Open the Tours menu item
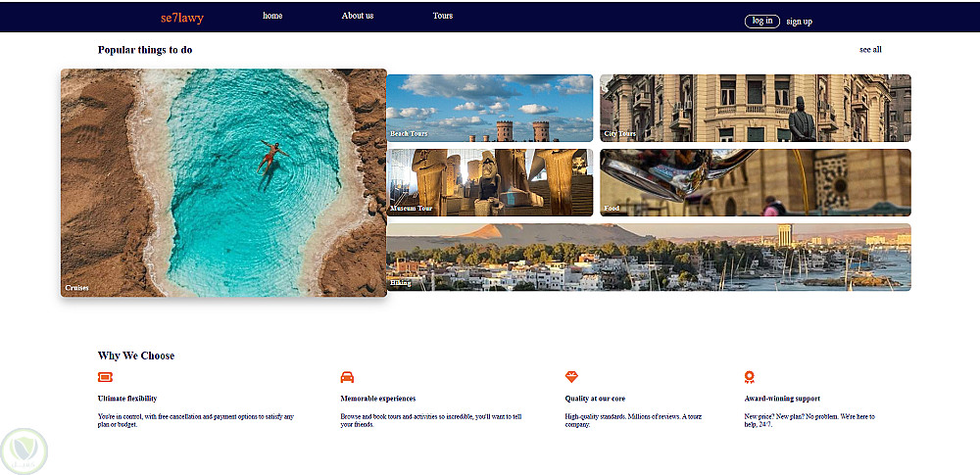This screenshot has width=980, height=475. (x=443, y=16)
